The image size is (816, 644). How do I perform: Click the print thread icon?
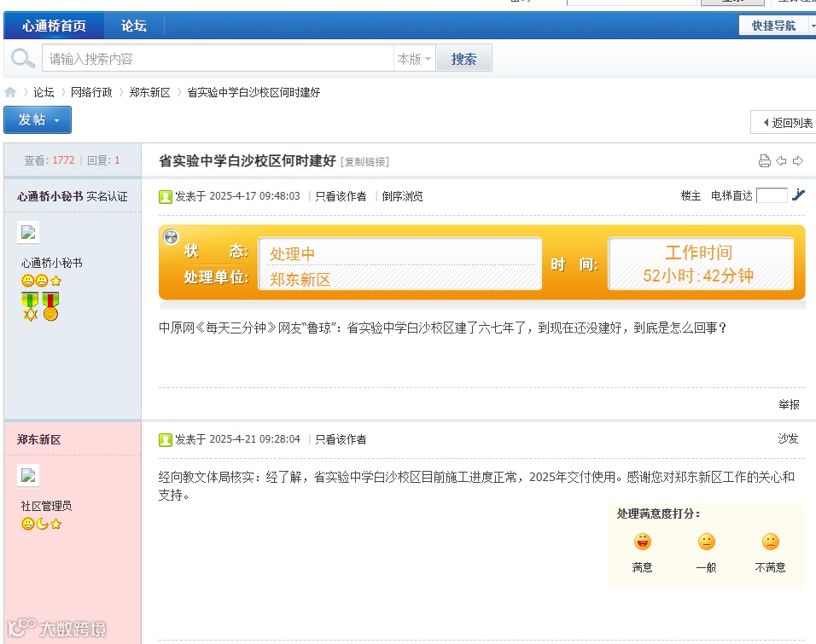[x=765, y=160]
